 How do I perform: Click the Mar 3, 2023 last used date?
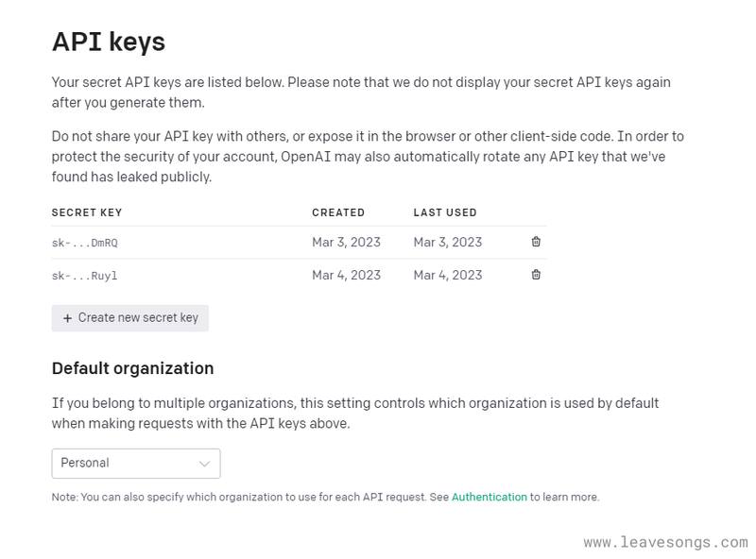point(447,242)
